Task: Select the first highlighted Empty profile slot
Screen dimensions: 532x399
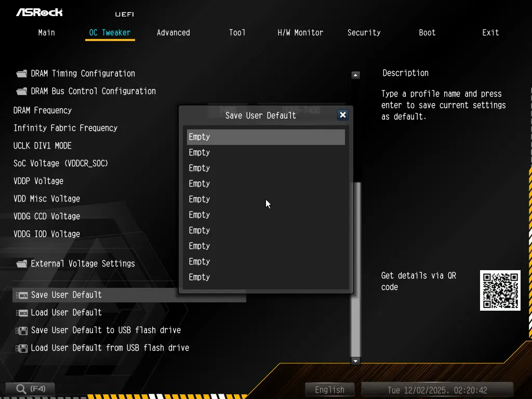Action: point(265,137)
